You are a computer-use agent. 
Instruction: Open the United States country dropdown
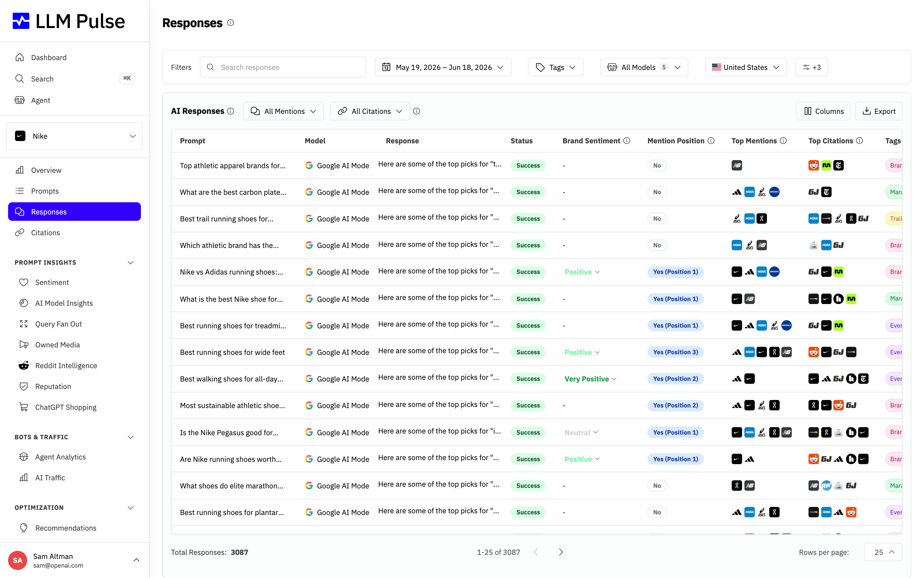pos(746,67)
